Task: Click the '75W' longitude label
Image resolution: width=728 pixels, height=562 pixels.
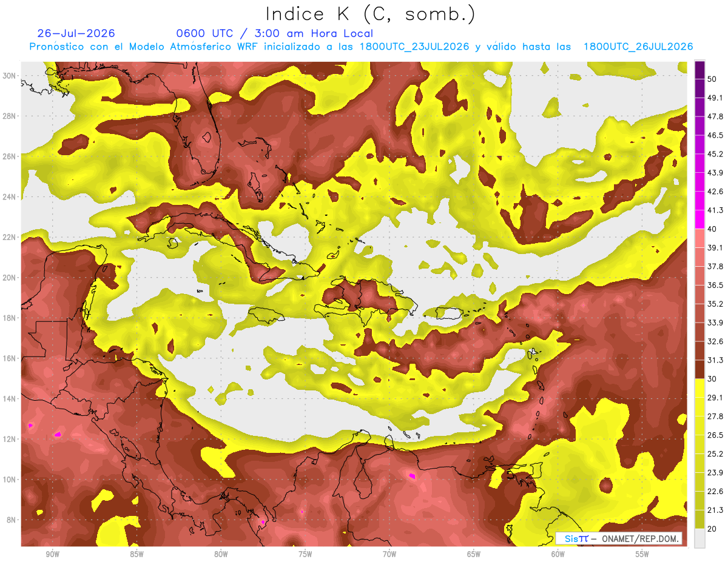Action: point(305,555)
